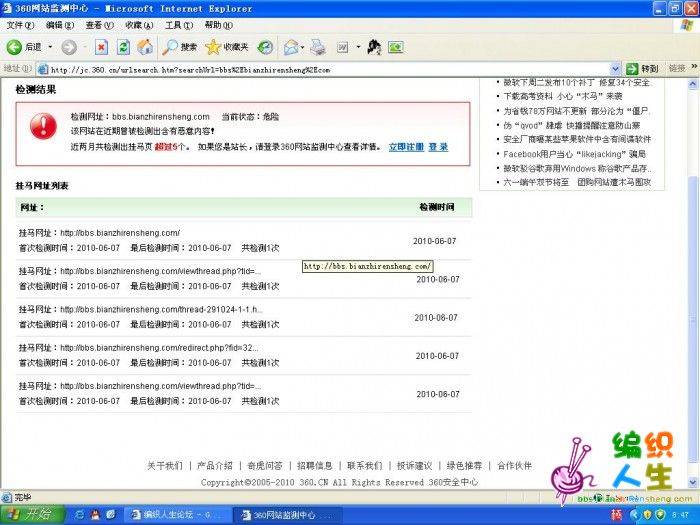Open the View (查看) menu
This screenshot has width=700, height=525.
100,25
